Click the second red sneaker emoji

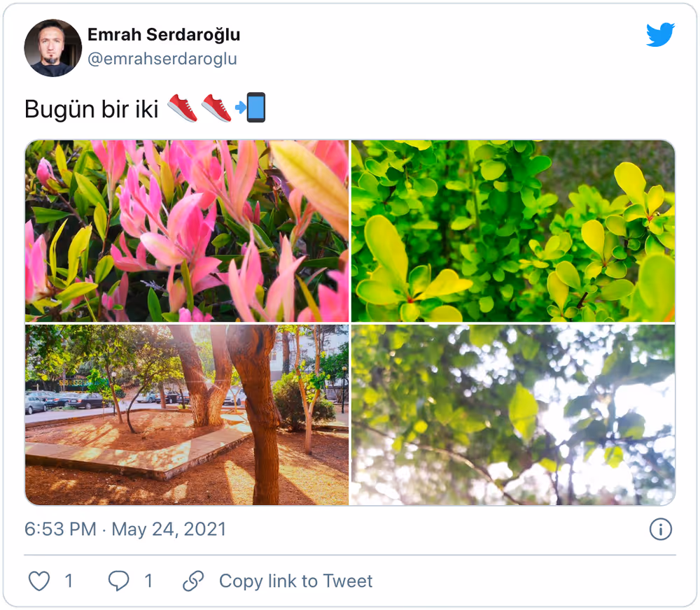[x=216, y=108]
